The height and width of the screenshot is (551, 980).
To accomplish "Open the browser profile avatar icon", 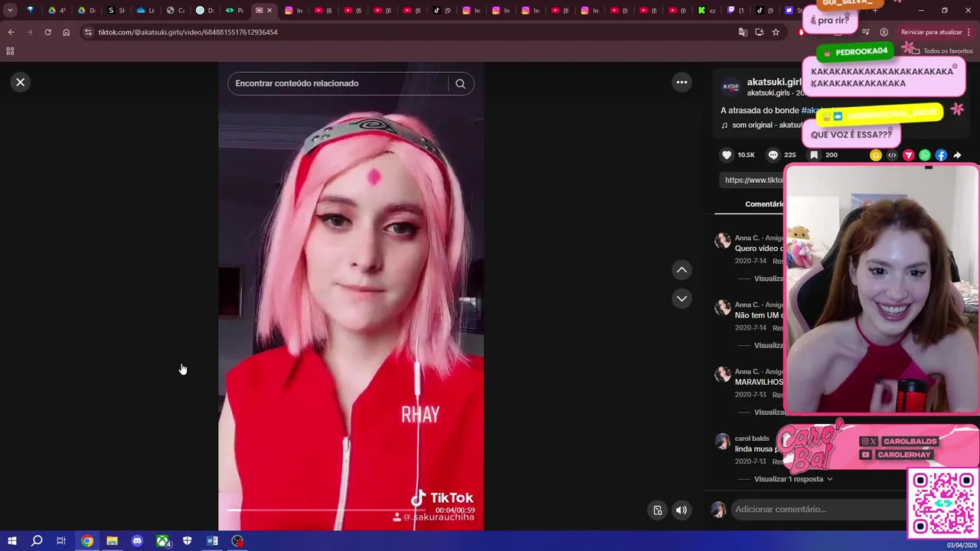I will 884,32.
